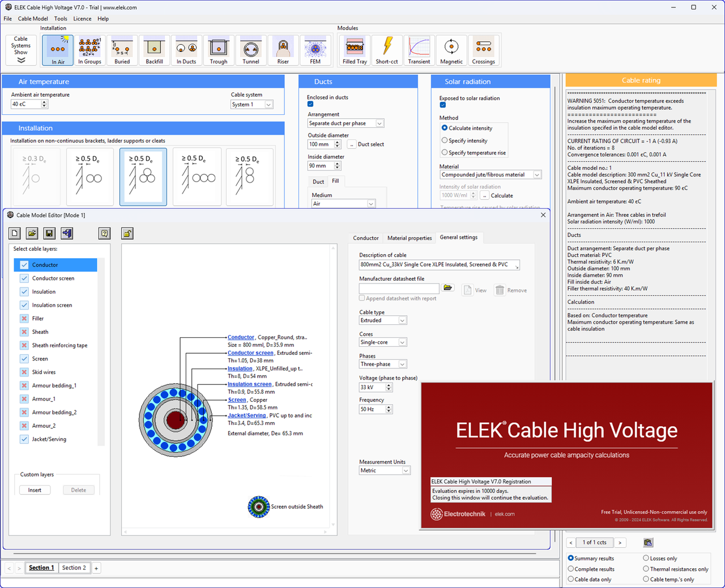Select the Buried installation icon

point(122,50)
